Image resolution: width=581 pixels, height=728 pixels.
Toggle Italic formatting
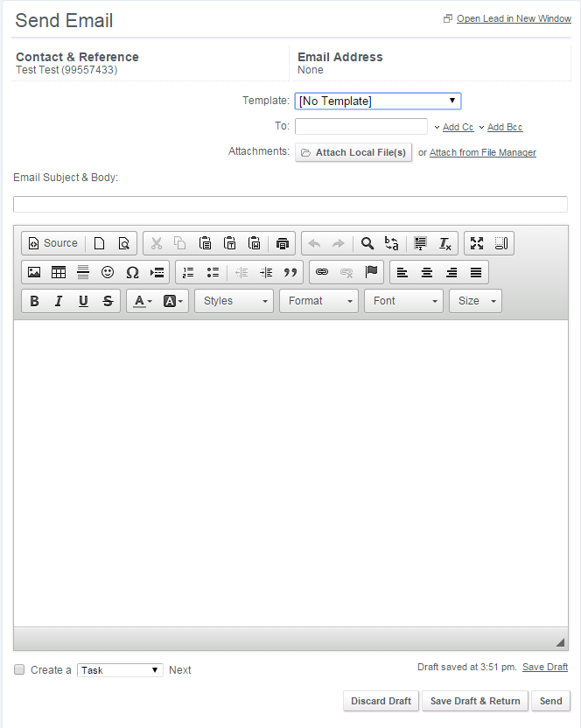(59, 301)
